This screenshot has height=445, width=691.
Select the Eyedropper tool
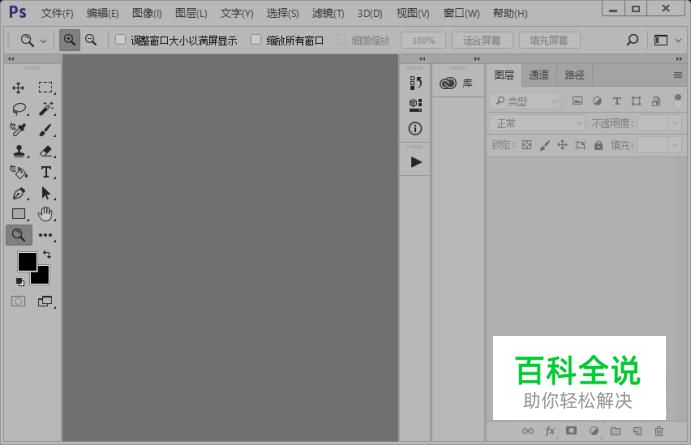click(x=18, y=129)
